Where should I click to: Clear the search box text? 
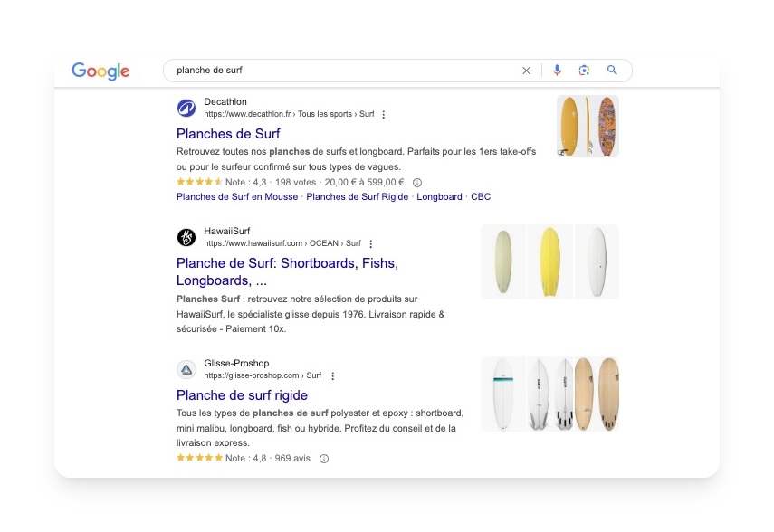pos(526,71)
